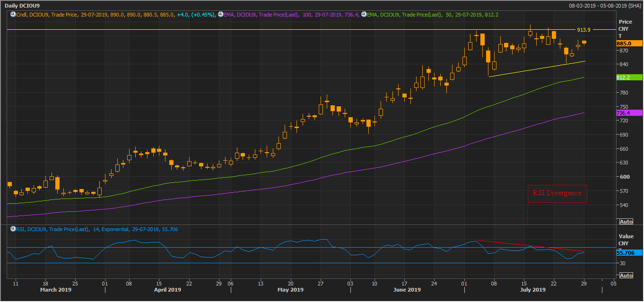Click the RSI Divergence annotation box
Viewport: 644px width, 302px height.
(557, 193)
